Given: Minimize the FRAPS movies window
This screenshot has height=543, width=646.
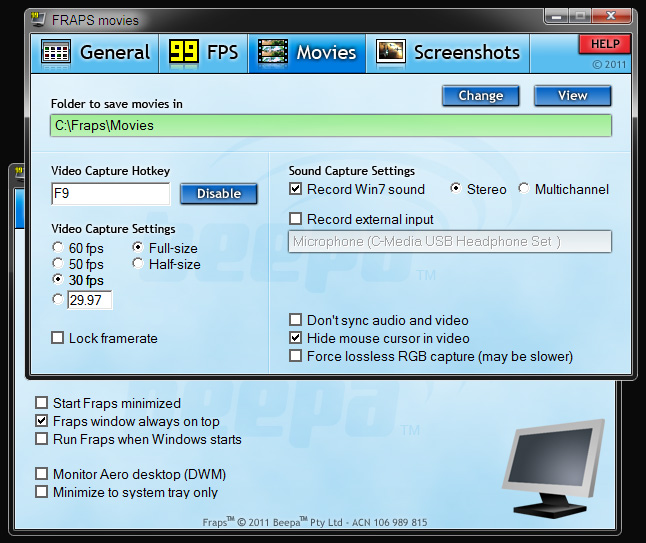Looking at the screenshot, I should pyautogui.click(x=557, y=17).
